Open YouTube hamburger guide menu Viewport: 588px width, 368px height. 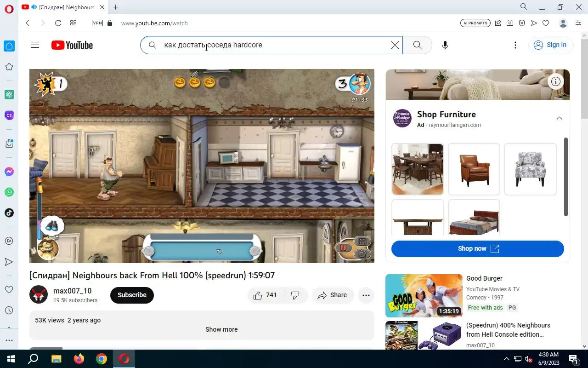pos(35,45)
